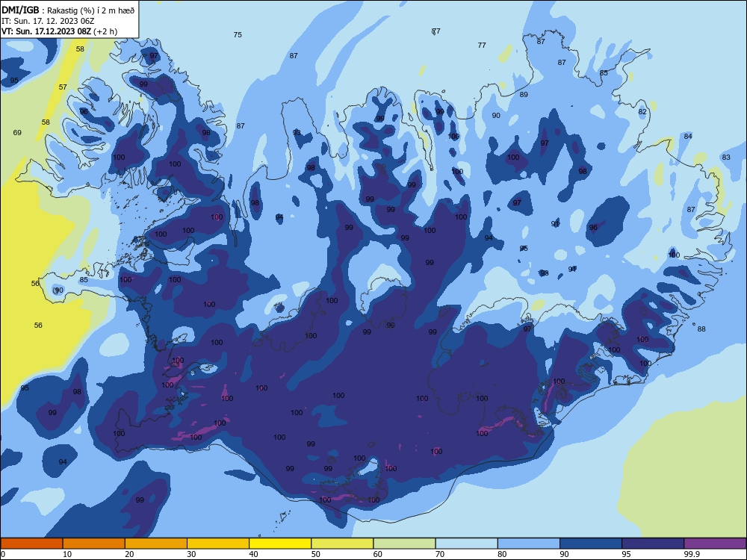Click the humidity value '82' on the map
The width and height of the screenshot is (747, 560).
(642, 112)
